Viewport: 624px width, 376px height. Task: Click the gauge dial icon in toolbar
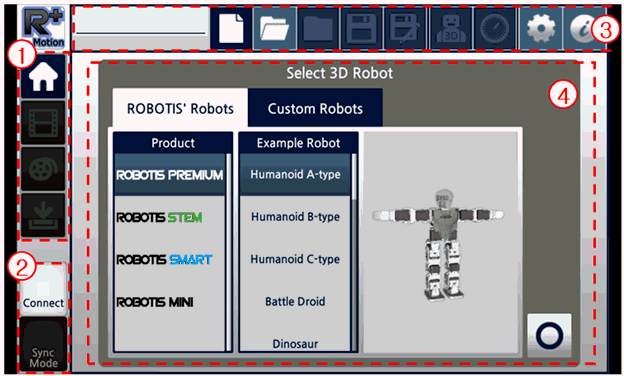[x=495, y=29]
